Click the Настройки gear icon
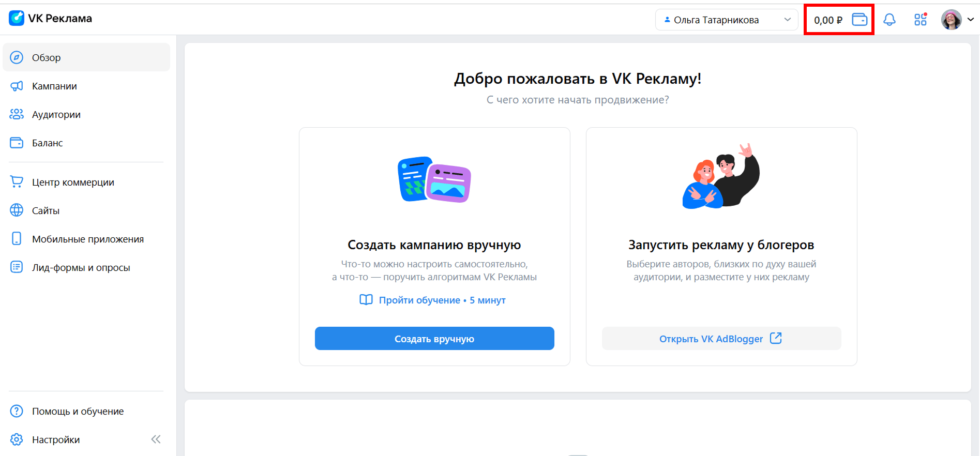980x456 pixels. click(x=17, y=439)
